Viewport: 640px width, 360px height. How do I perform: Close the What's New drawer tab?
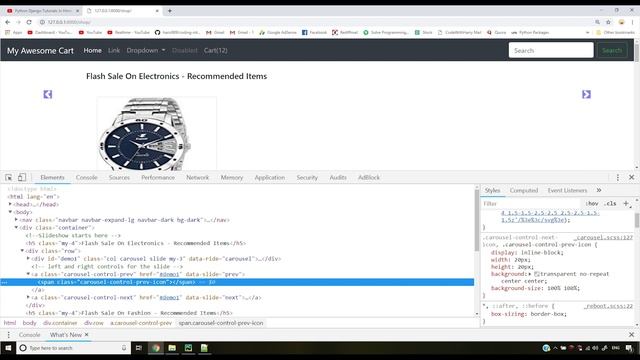[x=87, y=334]
